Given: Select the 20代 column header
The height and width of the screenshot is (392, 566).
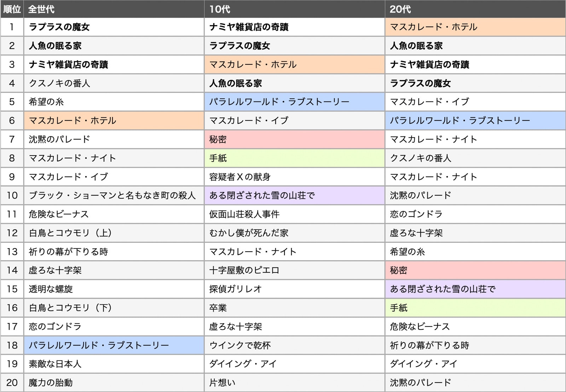Looking at the screenshot, I should (400, 9).
